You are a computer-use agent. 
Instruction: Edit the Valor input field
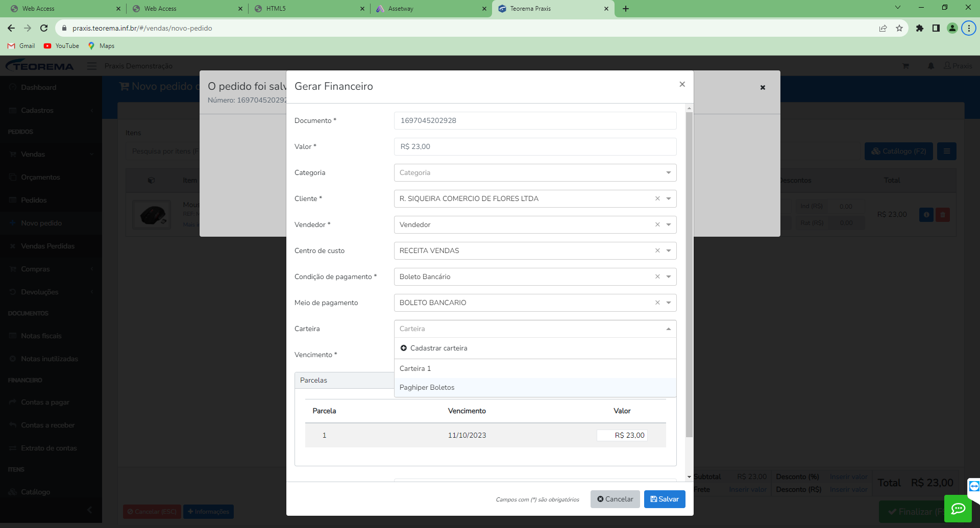(535, 146)
